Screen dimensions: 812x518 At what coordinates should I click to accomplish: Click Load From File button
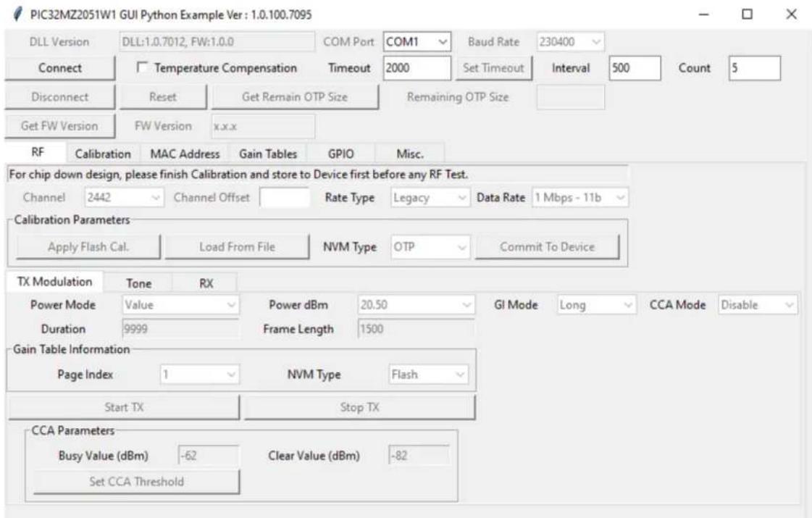pyautogui.click(x=237, y=247)
